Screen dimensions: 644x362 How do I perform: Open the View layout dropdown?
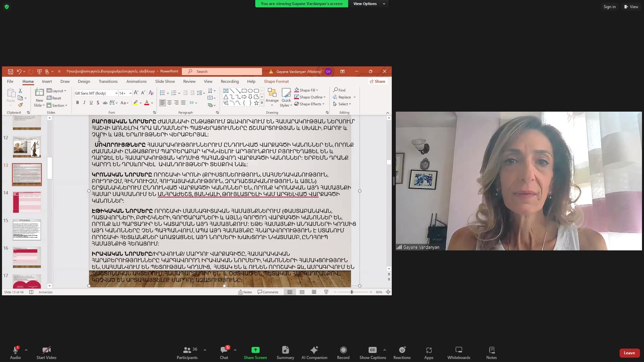tap(631, 7)
